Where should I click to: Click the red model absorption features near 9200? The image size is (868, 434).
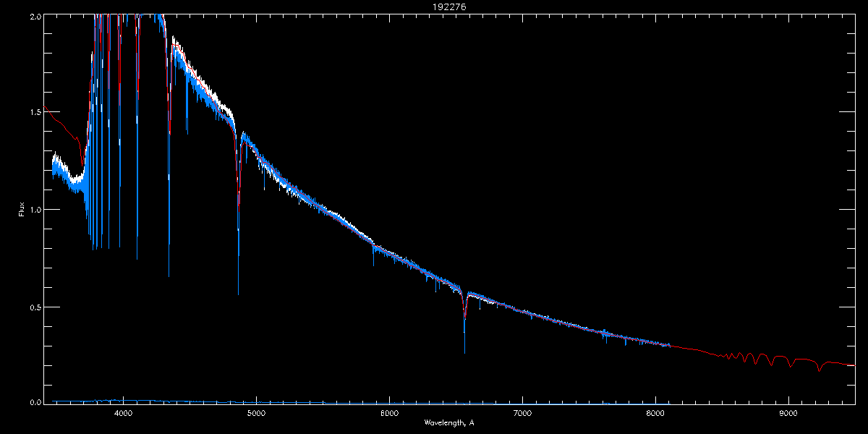pos(819,365)
